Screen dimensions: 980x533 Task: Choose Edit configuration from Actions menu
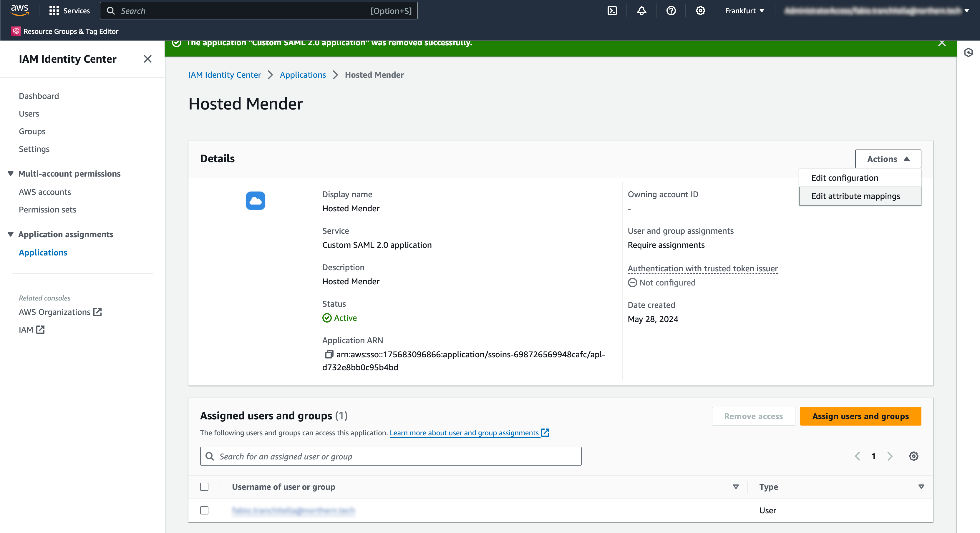tap(845, 178)
